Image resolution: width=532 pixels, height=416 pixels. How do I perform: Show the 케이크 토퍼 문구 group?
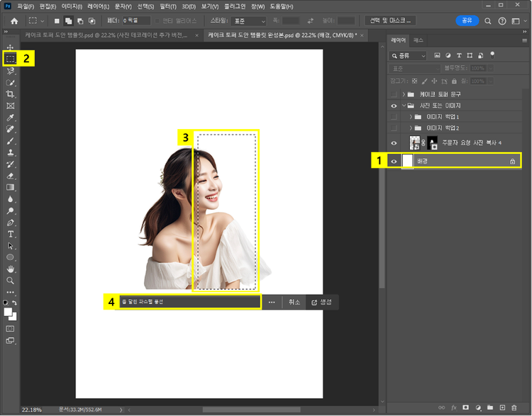[x=394, y=94]
